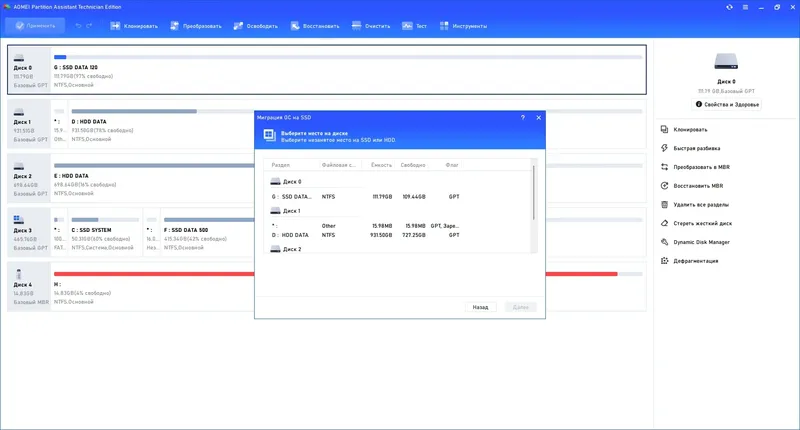800x430 pixels.
Task: Open the Освободить toolbar menu
Action: 256,26
